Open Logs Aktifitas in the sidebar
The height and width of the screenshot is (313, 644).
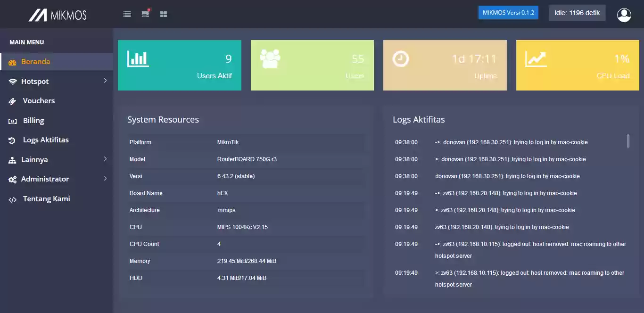pos(46,140)
